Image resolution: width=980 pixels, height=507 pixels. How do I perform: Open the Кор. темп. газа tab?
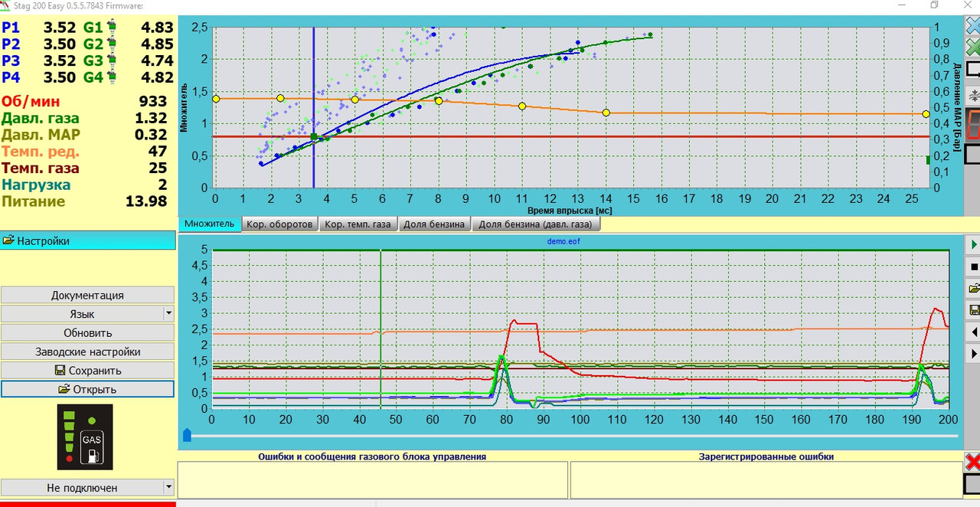tap(358, 224)
